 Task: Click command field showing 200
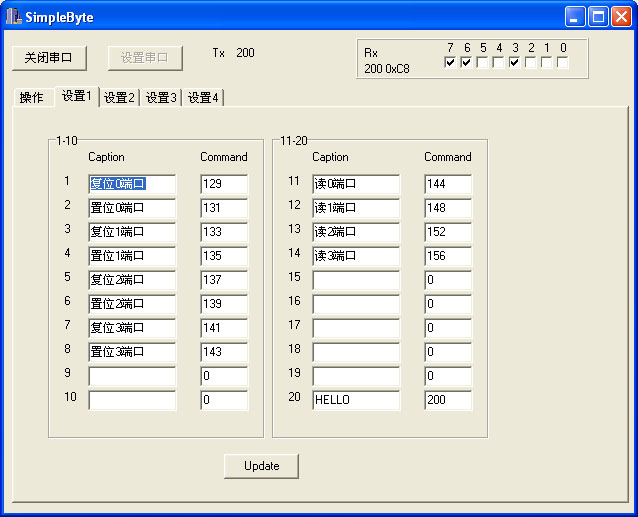point(448,400)
